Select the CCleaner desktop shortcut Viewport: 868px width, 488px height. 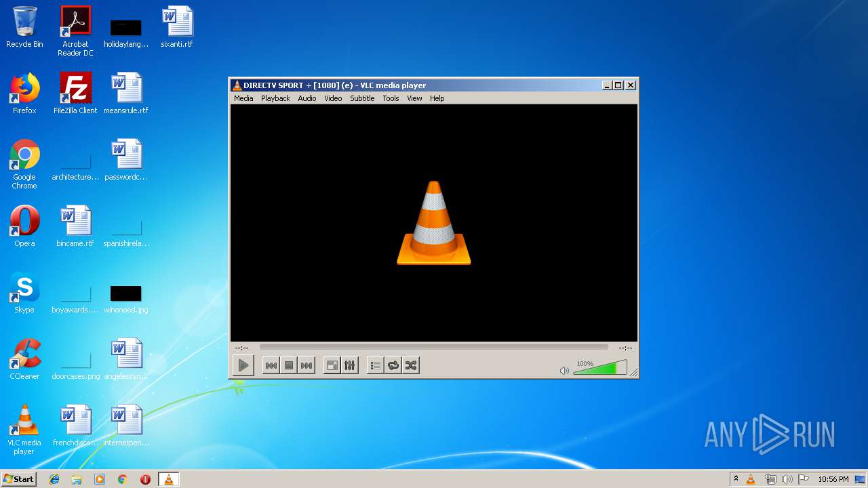(x=24, y=359)
